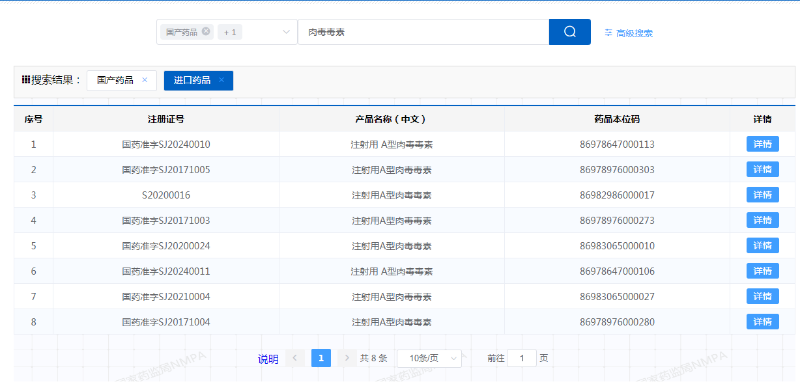800x386 pixels.
Task: Click the 说明 link near pagination
Action: point(268,359)
